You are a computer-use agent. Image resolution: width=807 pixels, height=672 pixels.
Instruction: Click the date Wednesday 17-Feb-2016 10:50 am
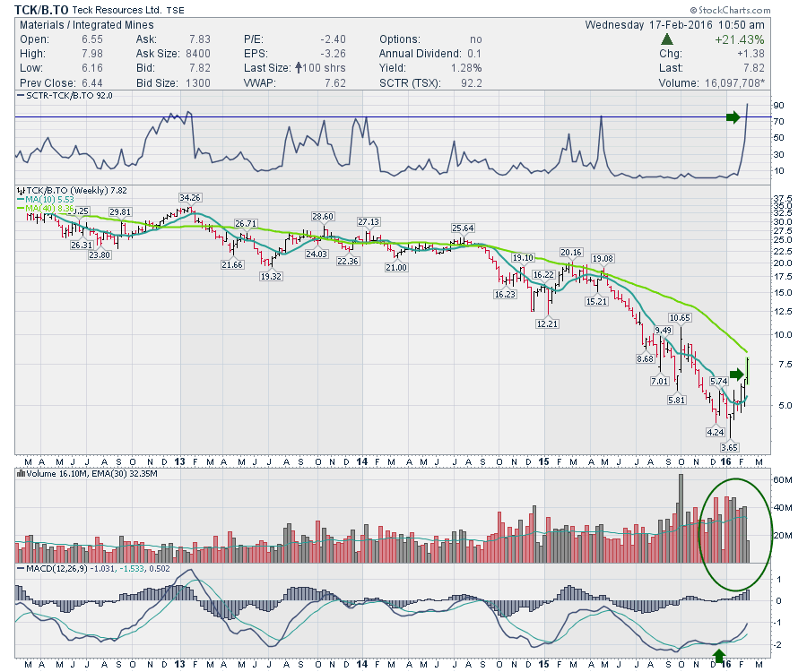point(674,25)
